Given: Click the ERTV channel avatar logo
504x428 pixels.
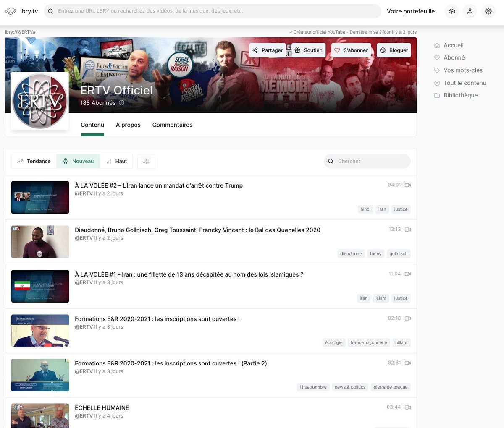Looking at the screenshot, I should pos(40,101).
